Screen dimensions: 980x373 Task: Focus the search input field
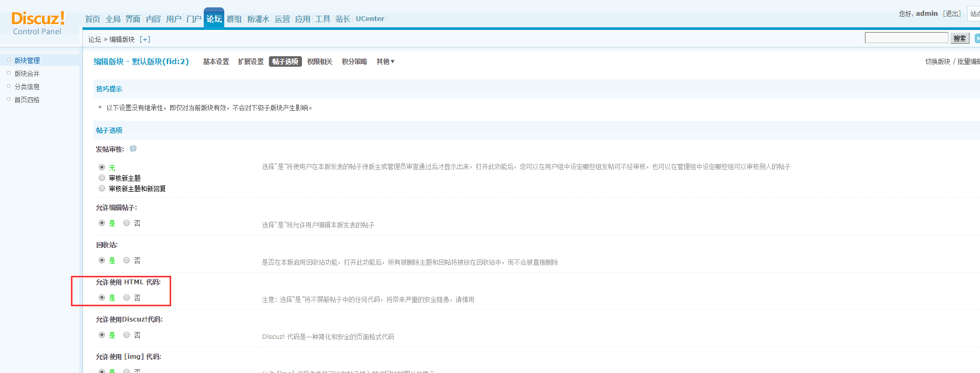tap(906, 38)
